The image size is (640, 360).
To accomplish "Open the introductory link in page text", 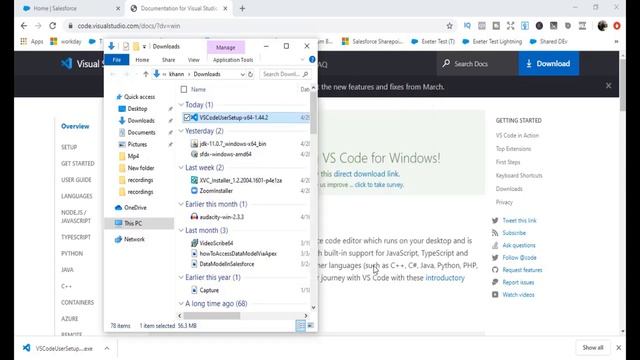I will point(445,278).
